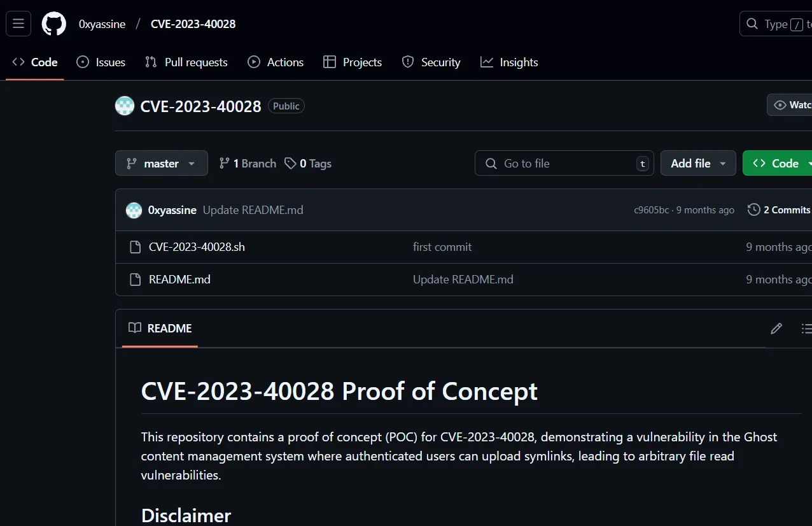
Task: Open 0xyassine author link in commit row
Action: tap(172, 210)
